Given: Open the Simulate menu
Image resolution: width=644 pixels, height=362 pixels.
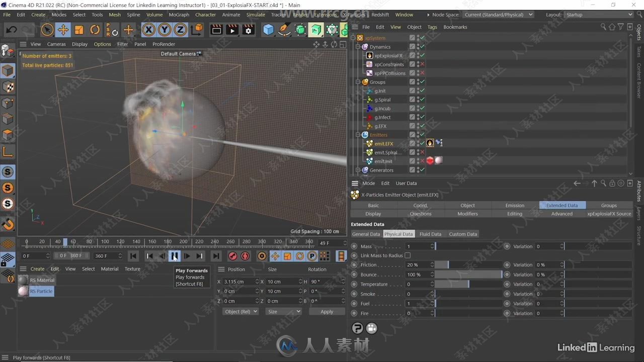Looking at the screenshot, I should click(256, 15).
